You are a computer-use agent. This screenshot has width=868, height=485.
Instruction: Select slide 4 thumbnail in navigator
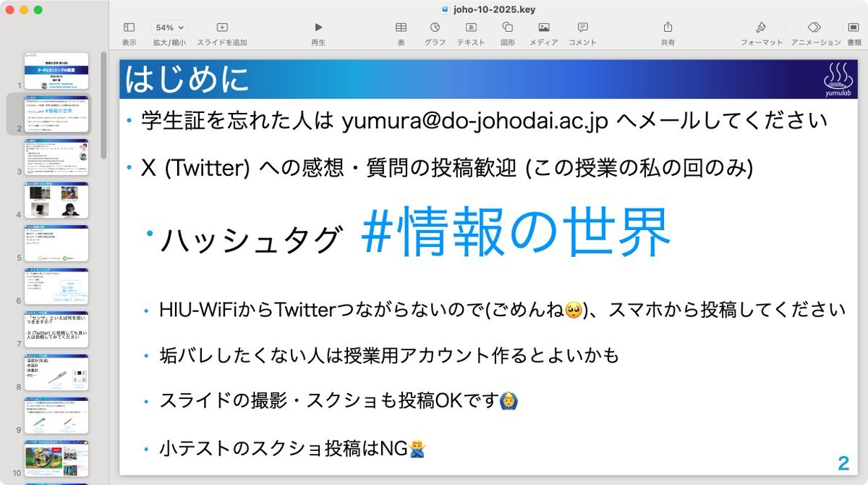pyautogui.click(x=56, y=200)
